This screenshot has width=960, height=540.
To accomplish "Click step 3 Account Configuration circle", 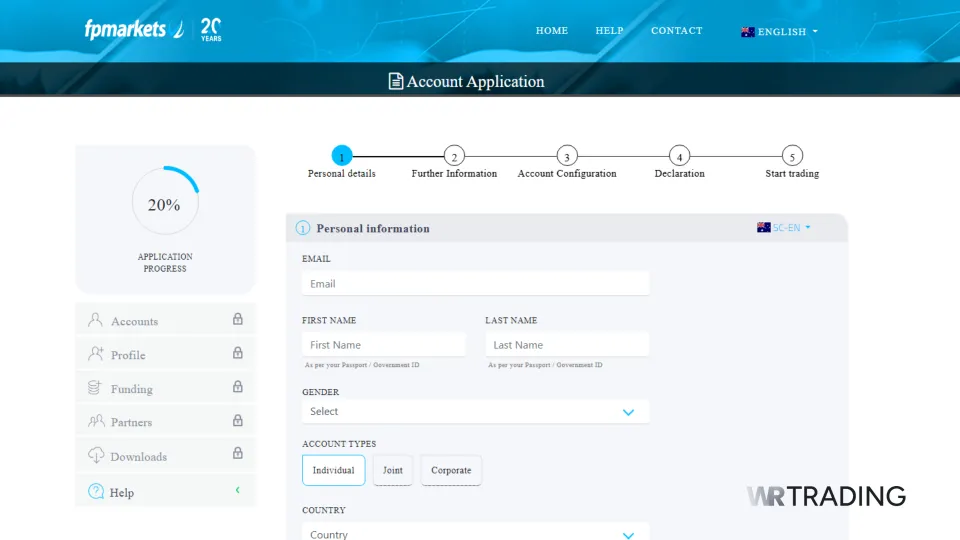I will tap(567, 156).
